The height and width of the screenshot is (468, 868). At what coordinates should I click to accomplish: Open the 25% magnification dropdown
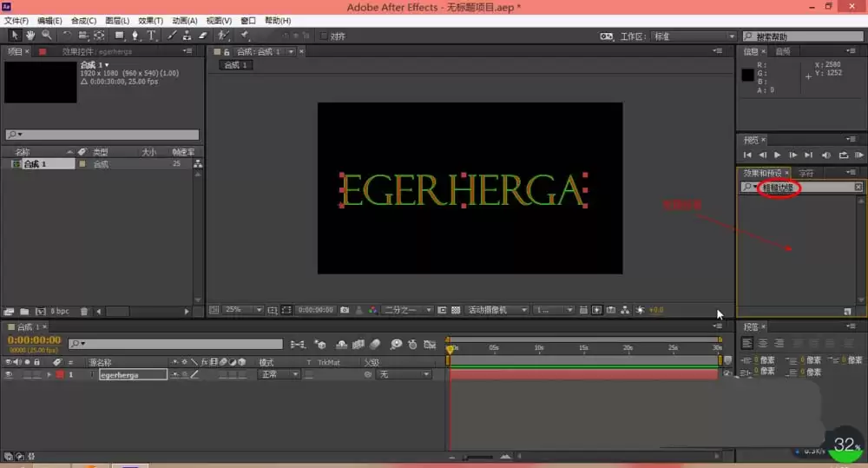tap(244, 310)
